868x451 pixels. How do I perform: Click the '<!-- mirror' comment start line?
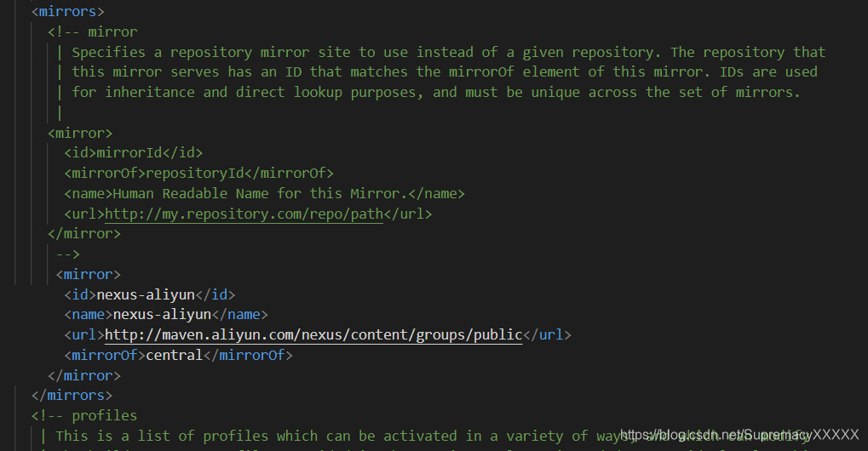(x=93, y=32)
